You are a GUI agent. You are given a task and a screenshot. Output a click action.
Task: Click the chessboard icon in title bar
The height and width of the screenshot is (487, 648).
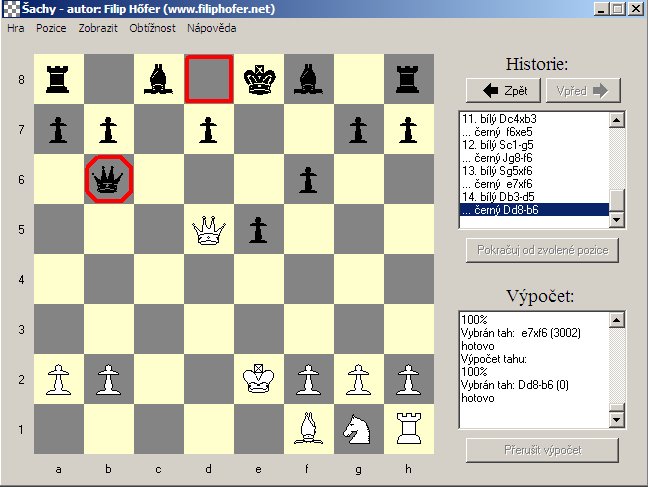point(12,9)
